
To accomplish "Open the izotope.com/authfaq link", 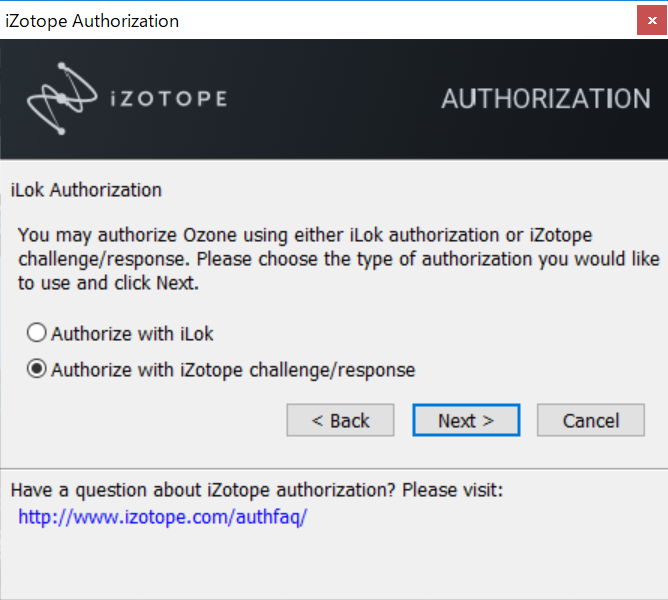I will [162, 517].
